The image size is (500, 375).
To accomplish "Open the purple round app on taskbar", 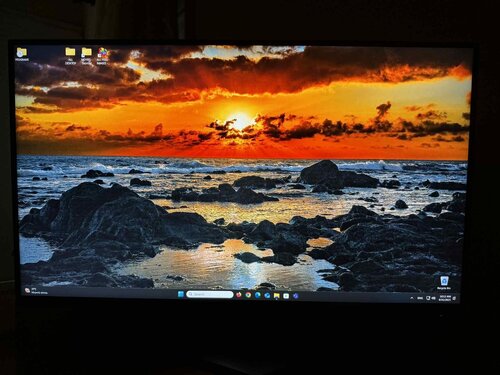I will [296, 296].
